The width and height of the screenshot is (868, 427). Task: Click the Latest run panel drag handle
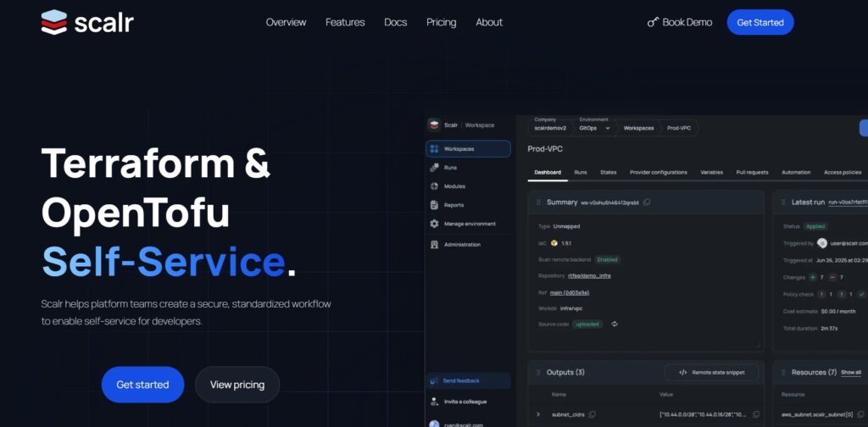pos(782,202)
